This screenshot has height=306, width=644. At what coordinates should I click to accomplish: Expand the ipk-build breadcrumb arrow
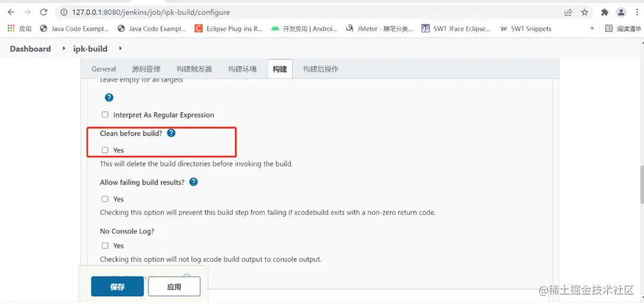[120, 48]
